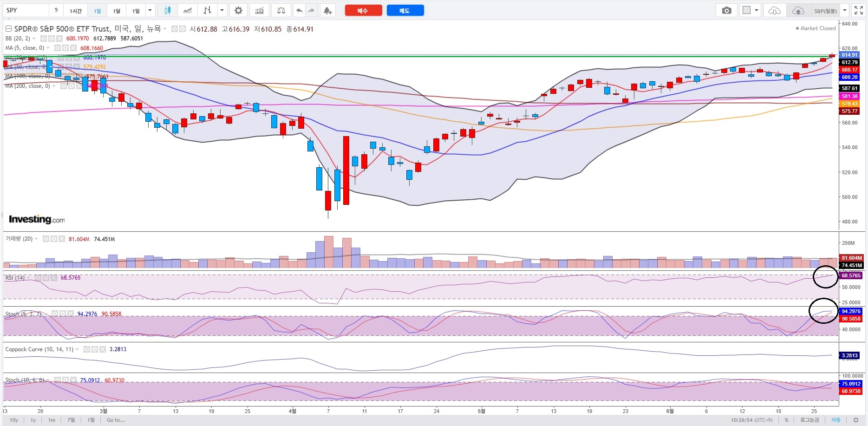The height and width of the screenshot is (426, 868).
Task: Open the chart style dropdown arrow
Action: [222, 10]
